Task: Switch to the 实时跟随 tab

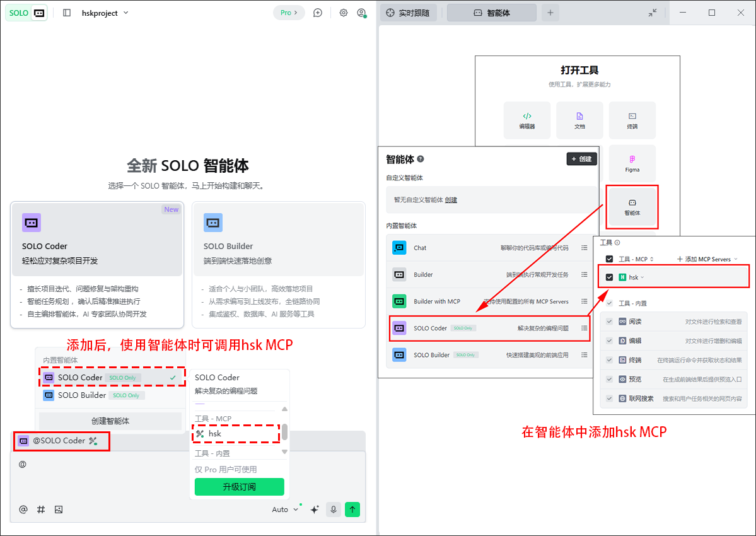Action: tap(409, 13)
